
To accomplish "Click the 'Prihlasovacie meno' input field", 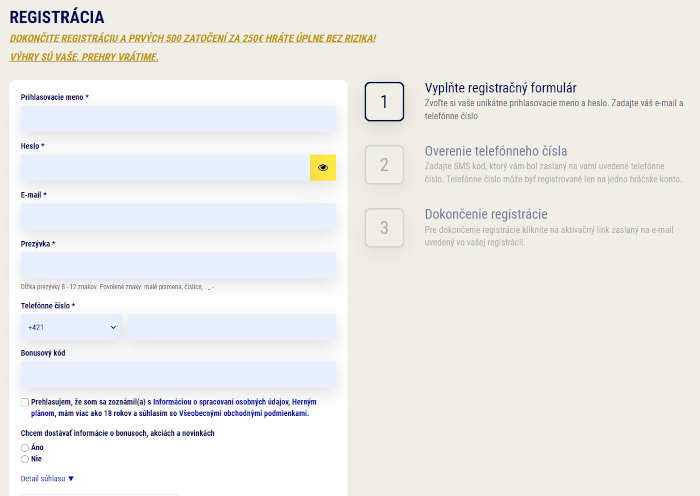I will tap(178, 119).
